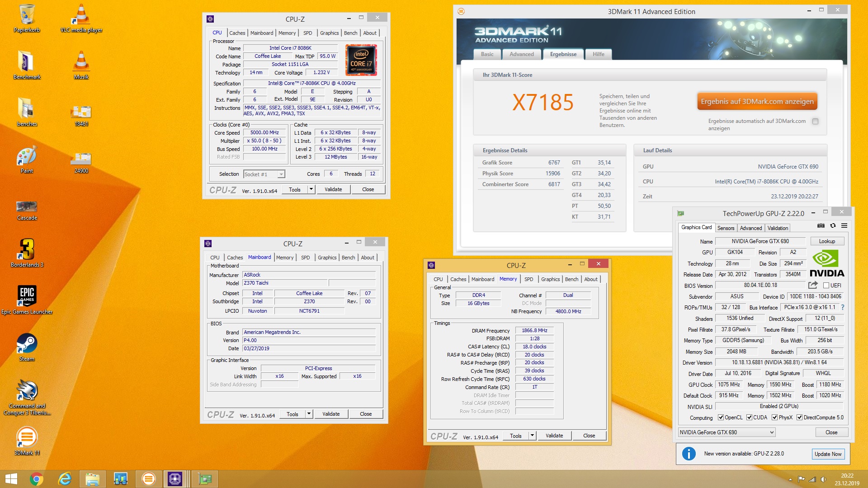Switch to CPU-Z taskbar icon
The image size is (868, 488).
pyautogui.click(x=175, y=479)
